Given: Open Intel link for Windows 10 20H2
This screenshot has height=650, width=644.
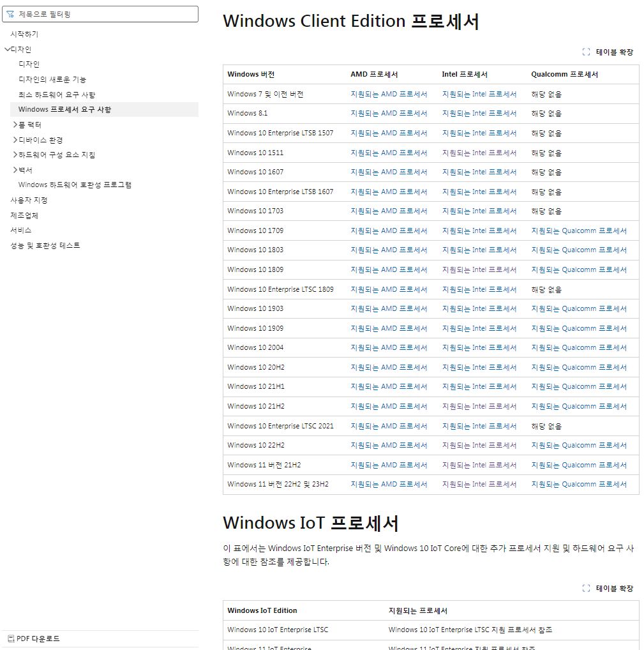Looking at the screenshot, I should coord(479,367).
